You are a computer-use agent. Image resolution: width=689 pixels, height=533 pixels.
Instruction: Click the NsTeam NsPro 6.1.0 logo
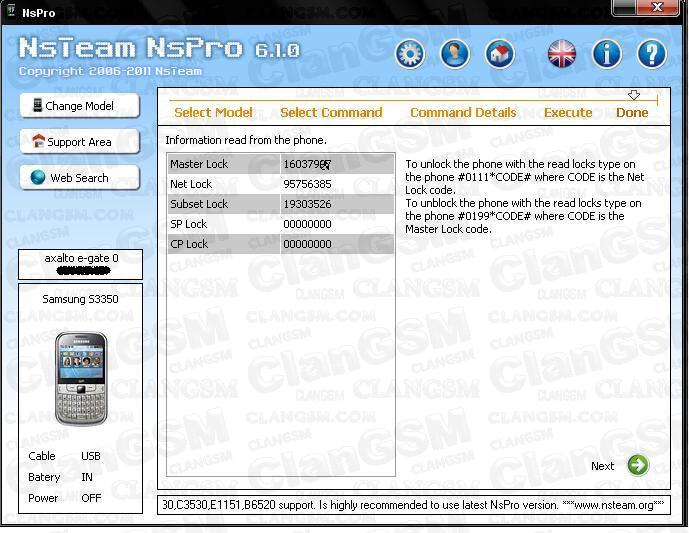(x=160, y=48)
